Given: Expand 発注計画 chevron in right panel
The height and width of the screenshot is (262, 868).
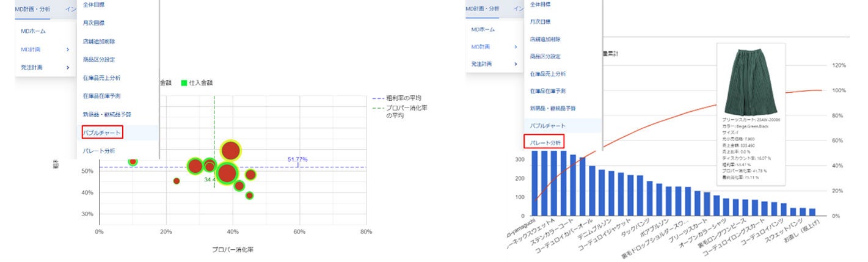Looking at the screenshot, I should [516, 64].
